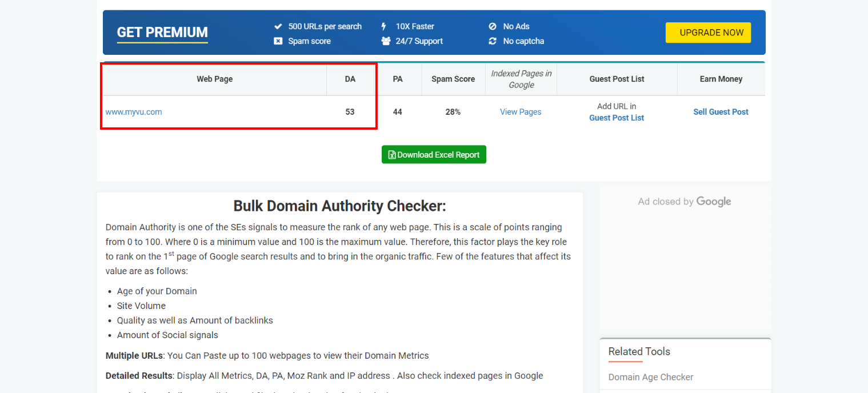
Task: Go to Domain Age Checker in Related Tools
Action: point(651,377)
